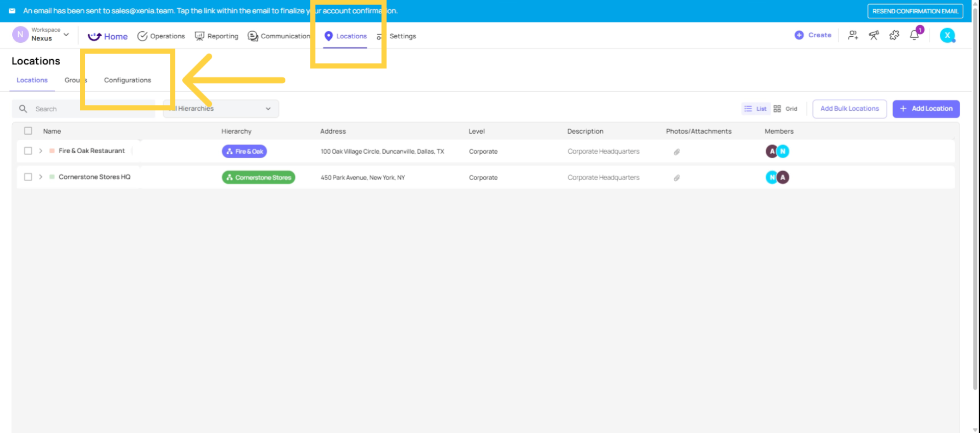Go to Operations in the navigation
Image resolution: width=980 pixels, height=433 pixels.
click(161, 36)
